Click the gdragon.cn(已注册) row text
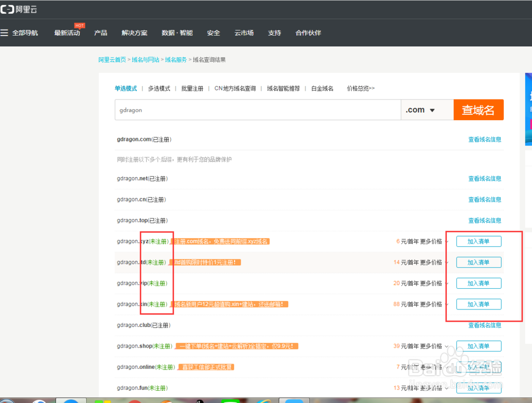The width and height of the screenshot is (532, 403). [x=142, y=199]
